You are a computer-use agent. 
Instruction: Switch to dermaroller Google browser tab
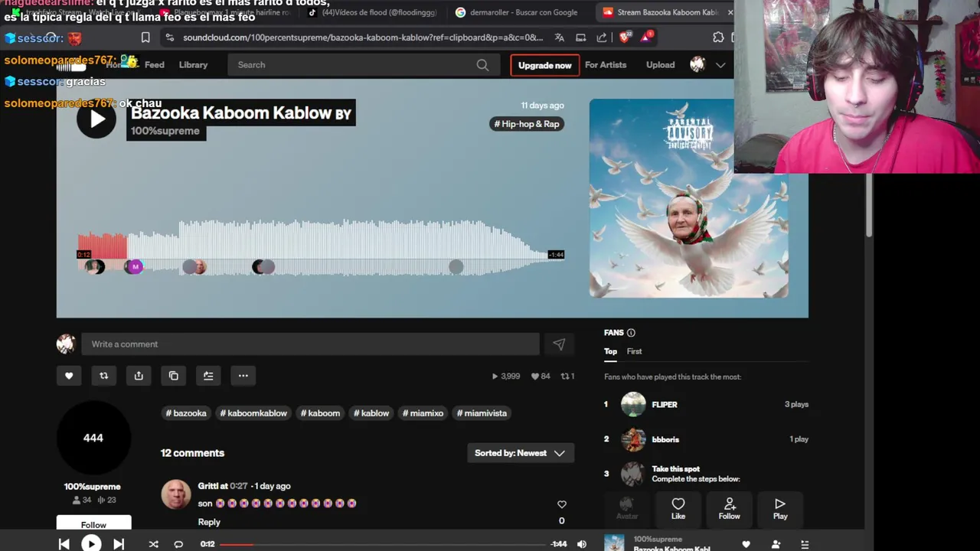517,12
